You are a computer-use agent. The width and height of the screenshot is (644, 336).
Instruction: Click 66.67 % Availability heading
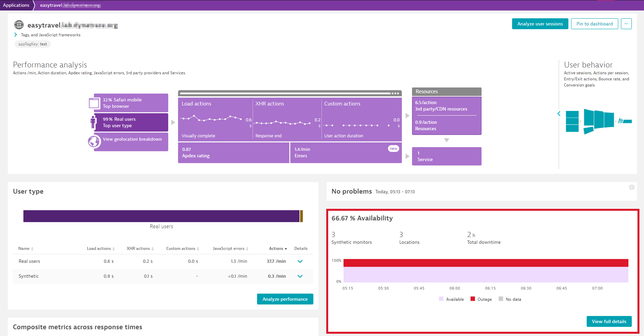click(x=362, y=218)
